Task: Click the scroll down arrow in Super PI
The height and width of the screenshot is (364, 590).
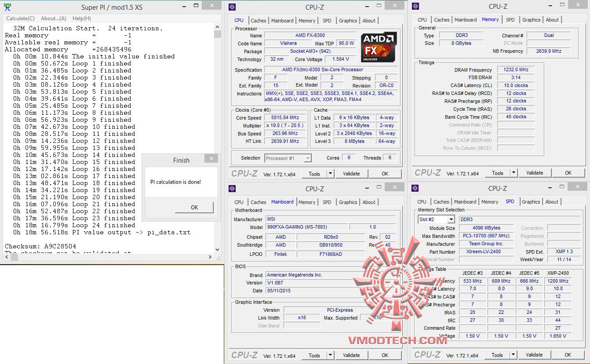Action: pyautogui.click(x=218, y=250)
